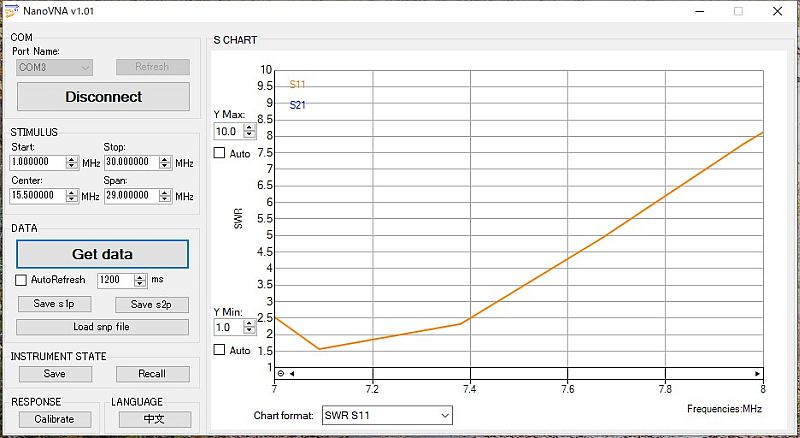Click the chart zoom-out magnifier icon

(280, 373)
